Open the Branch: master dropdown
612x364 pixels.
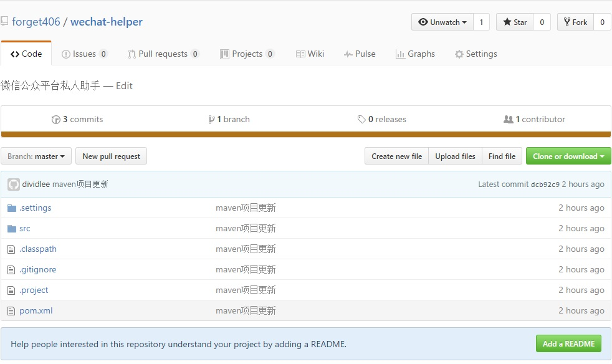(x=36, y=156)
